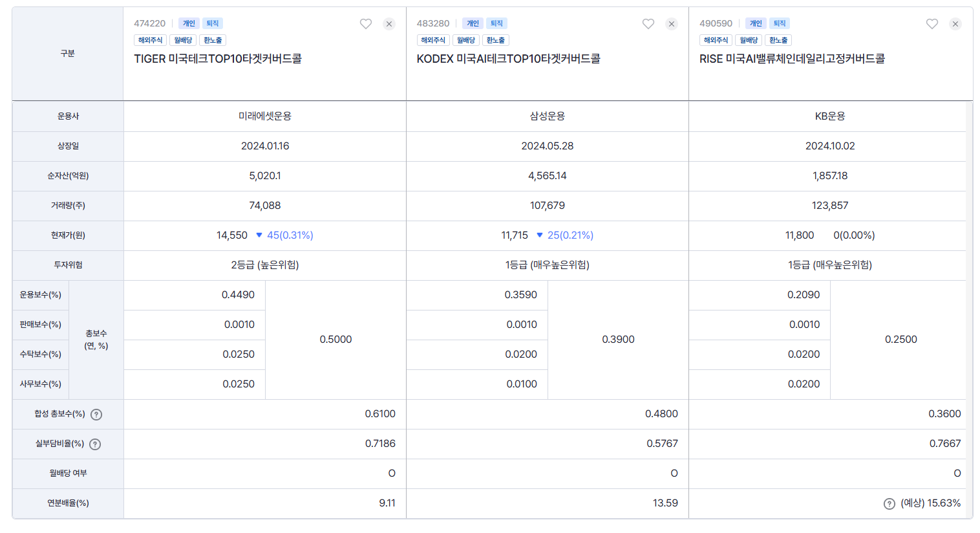Viewport: 980px width, 533px height.
Task: Click down-arrow indicator beside 45(0.31%)
Action: (x=259, y=235)
